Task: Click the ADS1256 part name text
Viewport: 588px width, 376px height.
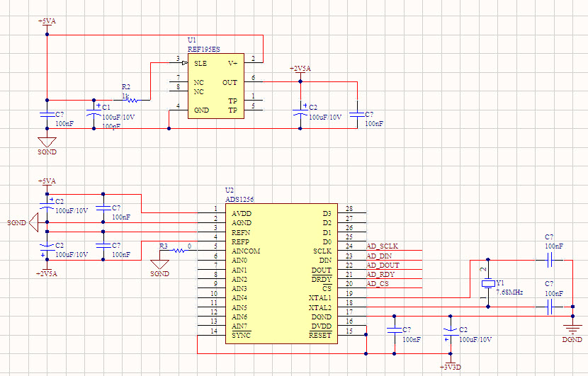Action: click(239, 200)
